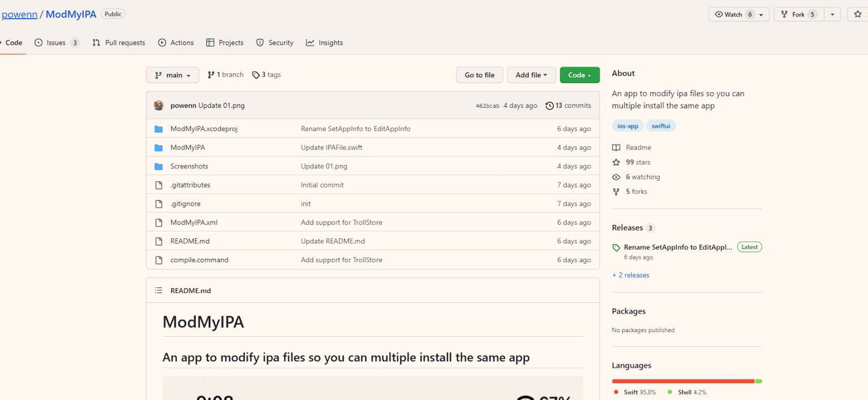The image size is (868, 400).
Task: Click the README.md table of contents icon
Action: 159,290
